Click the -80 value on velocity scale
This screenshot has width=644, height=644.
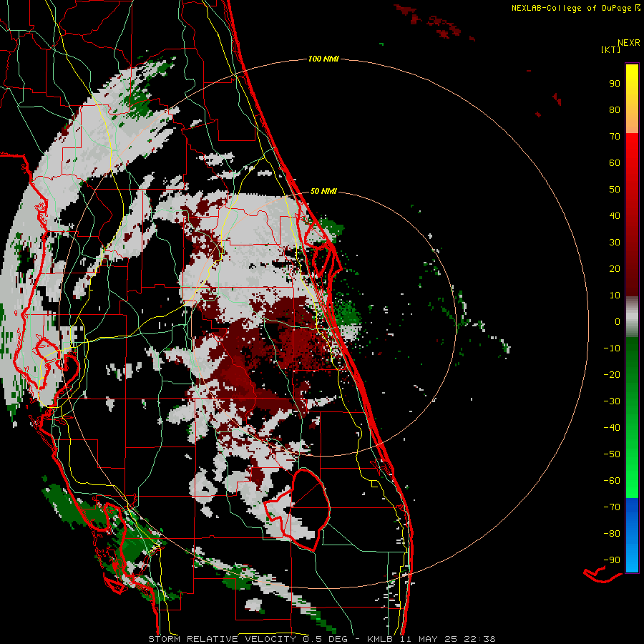(x=612, y=534)
